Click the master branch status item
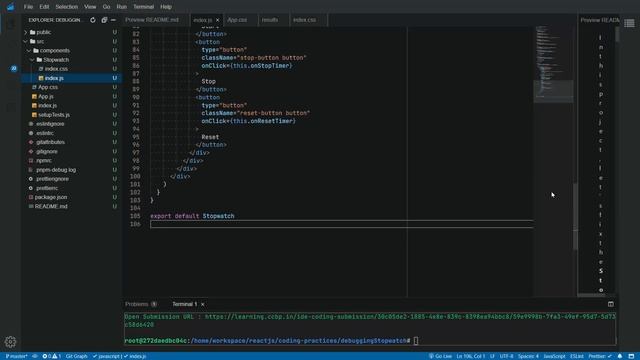The width and height of the screenshot is (640, 360). tap(16, 356)
